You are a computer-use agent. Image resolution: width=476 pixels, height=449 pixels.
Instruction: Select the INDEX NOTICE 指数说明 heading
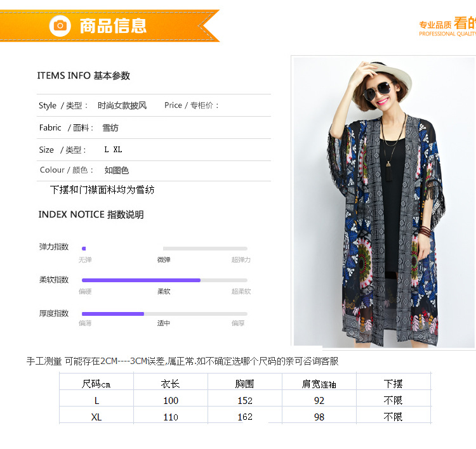click(91, 214)
